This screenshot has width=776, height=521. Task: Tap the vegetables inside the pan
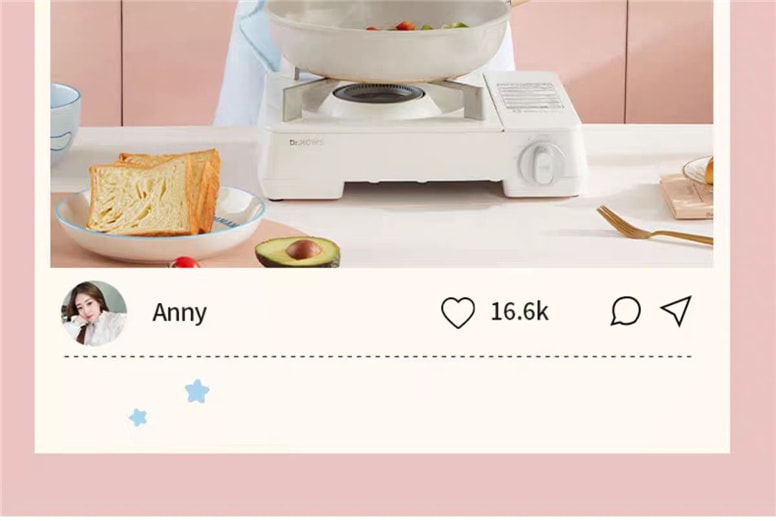tap(417, 25)
